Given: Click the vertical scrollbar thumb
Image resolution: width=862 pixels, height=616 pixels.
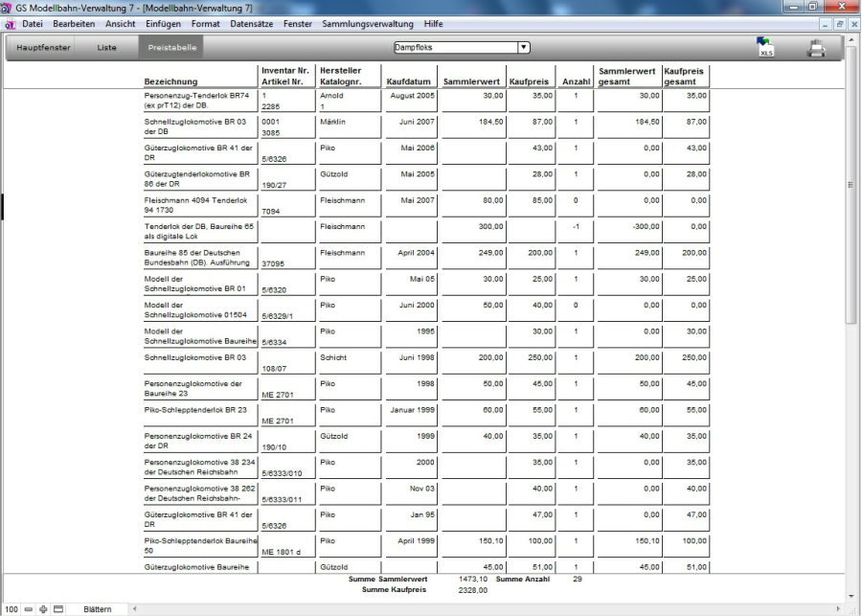Looking at the screenshot, I should 851,185.
